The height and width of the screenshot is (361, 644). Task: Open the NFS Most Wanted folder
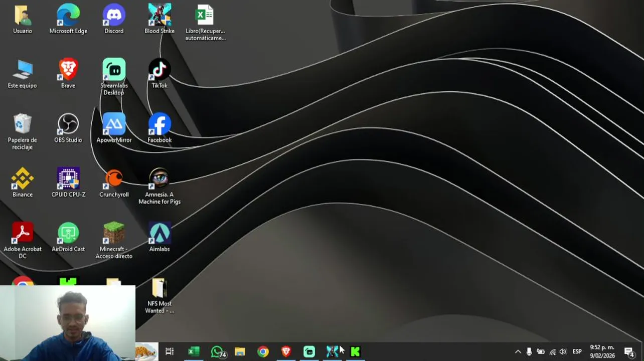tap(159, 296)
